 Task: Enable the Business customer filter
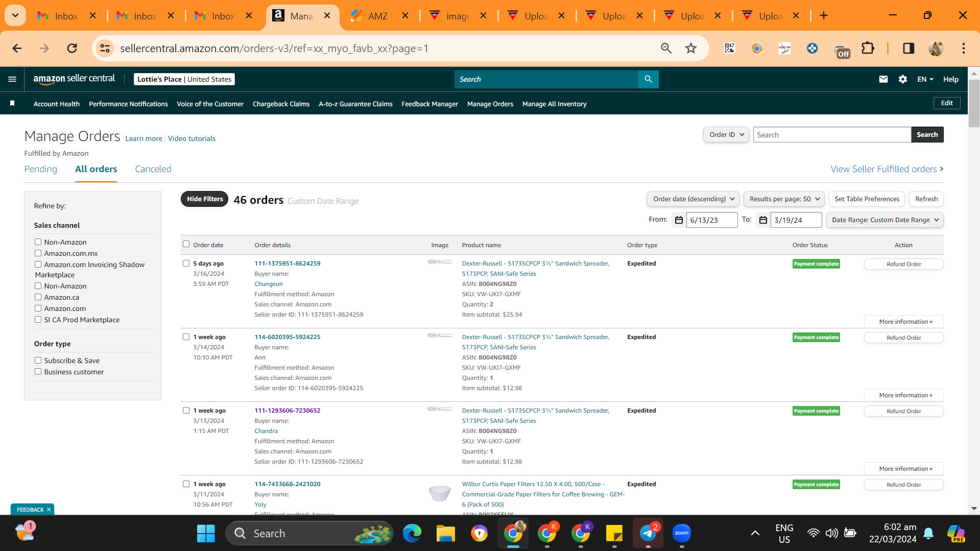pyautogui.click(x=38, y=372)
